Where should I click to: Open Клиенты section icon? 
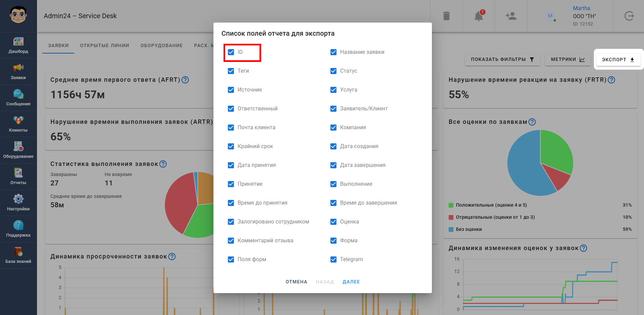[18, 120]
